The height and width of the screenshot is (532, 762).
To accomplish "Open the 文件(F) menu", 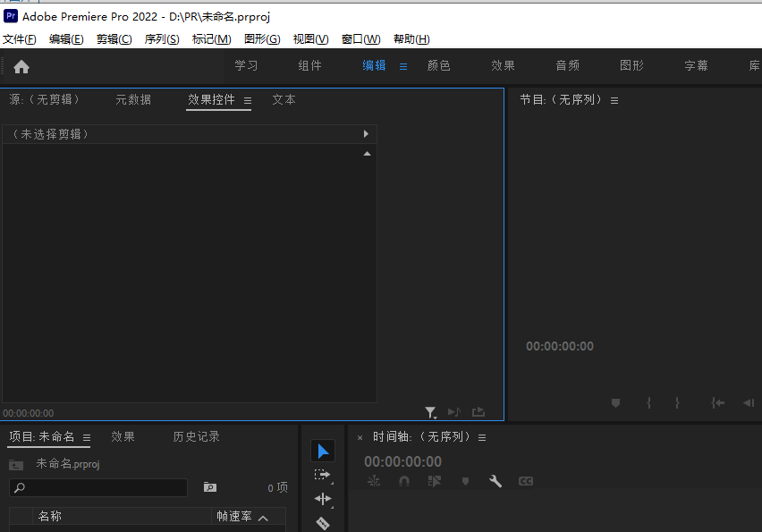I will point(20,39).
